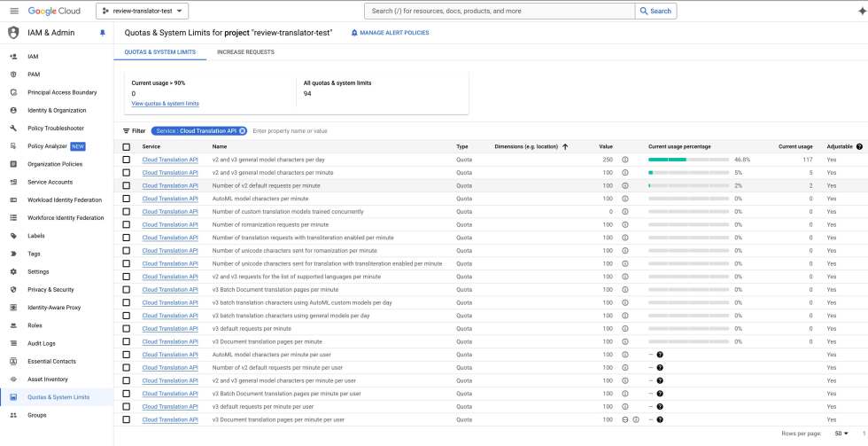Screen dimensions: 868x446
Task: Open the review-translator-test project selector dropdown
Action: tap(142, 11)
